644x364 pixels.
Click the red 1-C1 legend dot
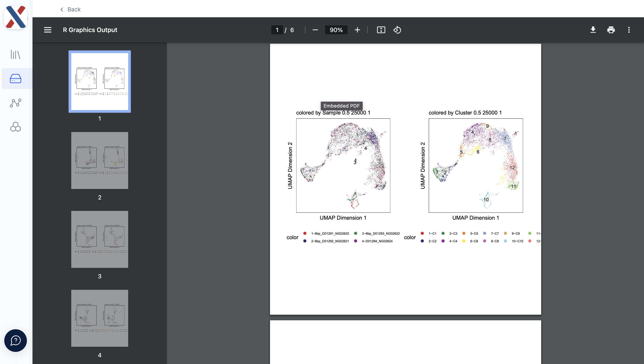(x=422, y=233)
